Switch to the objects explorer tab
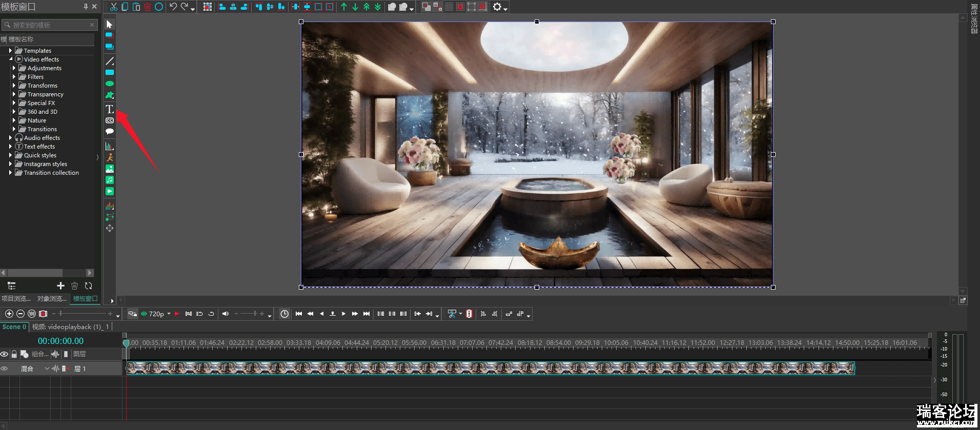 (52, 299)
